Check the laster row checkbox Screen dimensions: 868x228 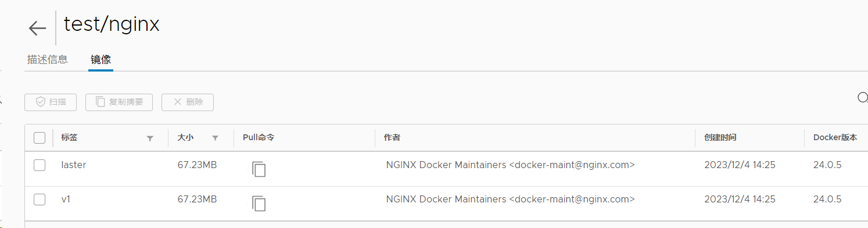pyautogui.click(x=40, y=165)
